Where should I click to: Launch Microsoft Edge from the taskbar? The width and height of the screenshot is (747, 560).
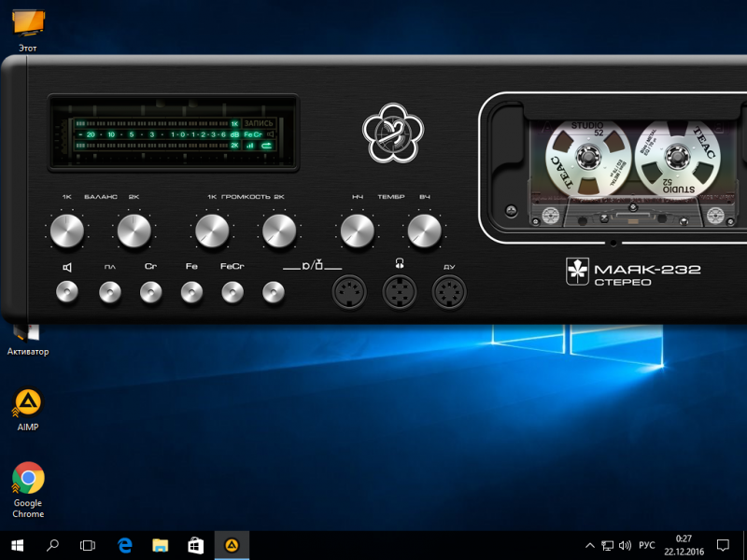125,545
